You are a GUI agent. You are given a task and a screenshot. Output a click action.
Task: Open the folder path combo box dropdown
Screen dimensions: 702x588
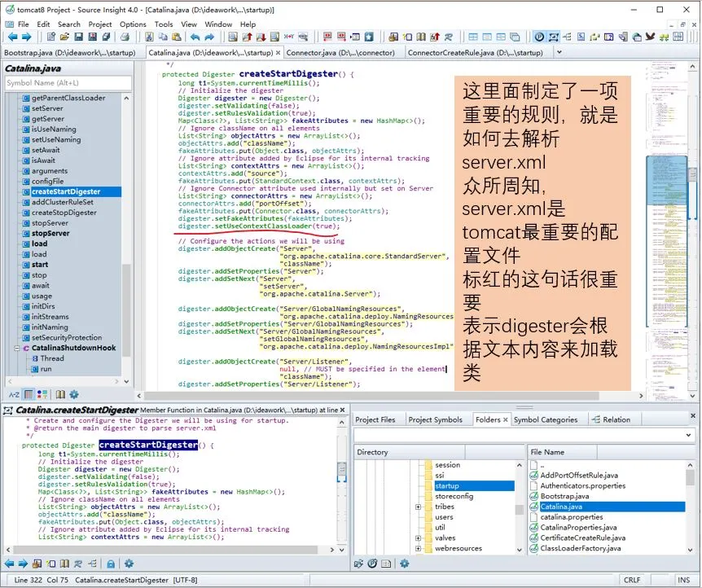[688, 435]
